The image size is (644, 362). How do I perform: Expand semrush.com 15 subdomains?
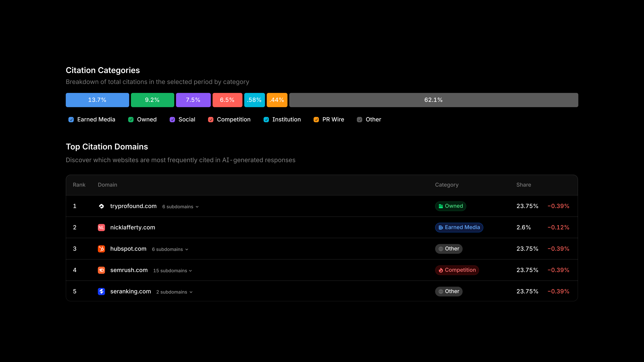pos(172,271)
